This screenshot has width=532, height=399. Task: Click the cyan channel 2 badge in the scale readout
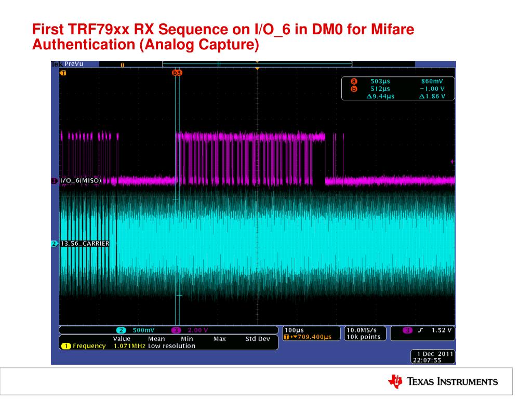121,330
